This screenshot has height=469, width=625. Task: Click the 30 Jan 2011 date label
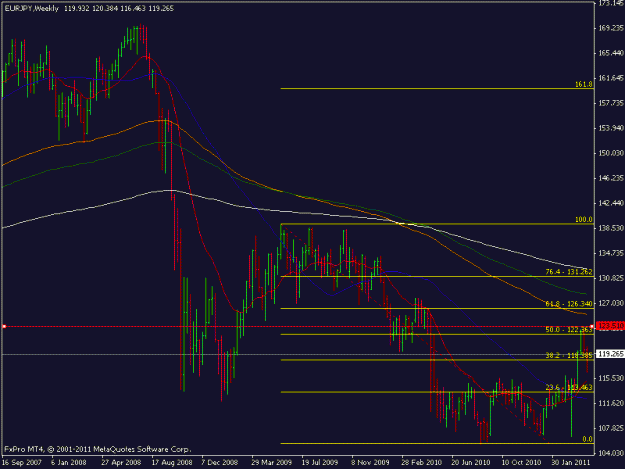coord(571,463)
